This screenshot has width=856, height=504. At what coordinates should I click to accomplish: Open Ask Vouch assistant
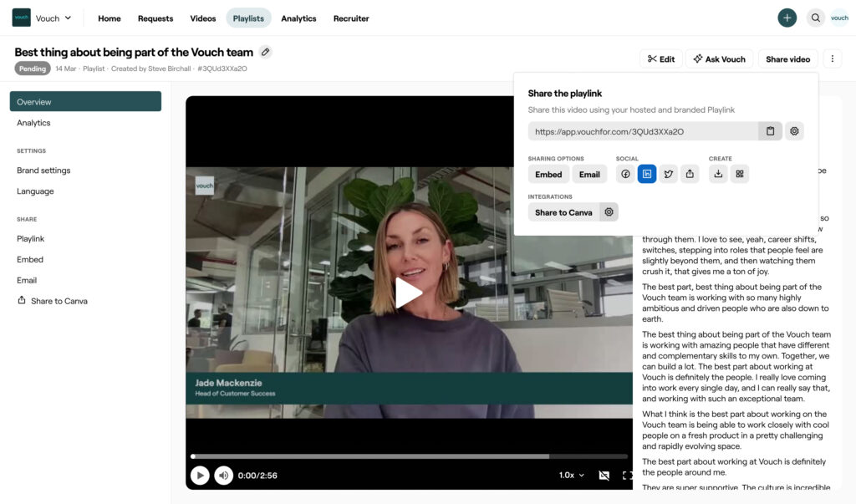[719, 59]
